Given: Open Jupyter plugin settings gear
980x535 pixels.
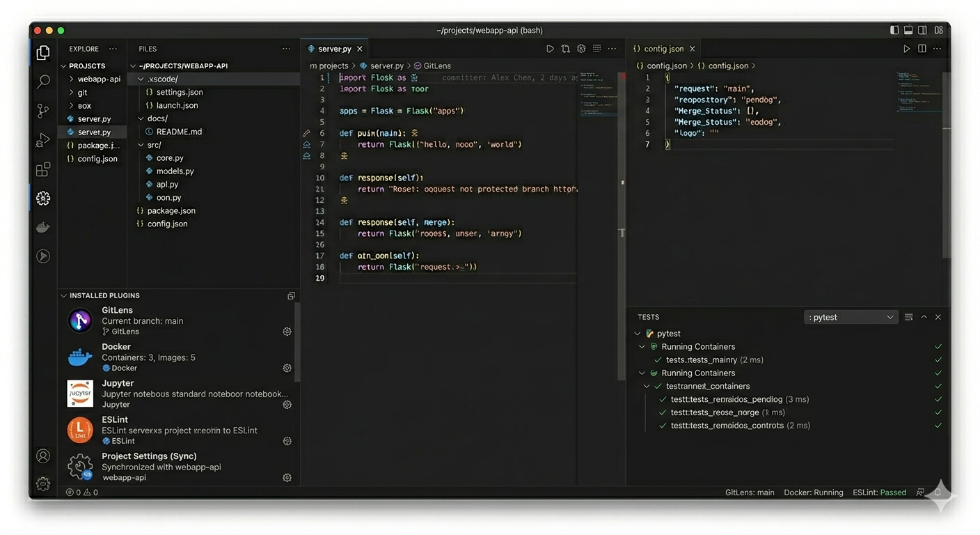Looking at the screenshot, I should [287, 405].
